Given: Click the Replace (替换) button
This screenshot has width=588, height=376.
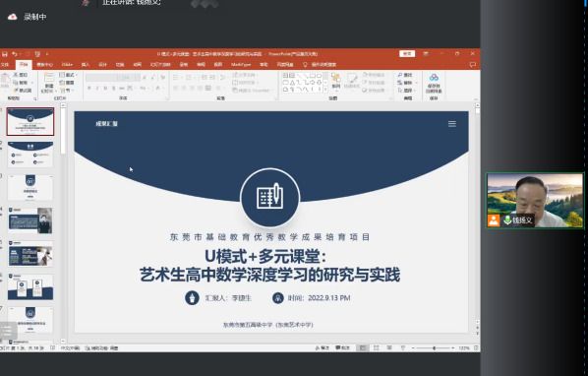Looking at the screenshot, I should (406, 83).
